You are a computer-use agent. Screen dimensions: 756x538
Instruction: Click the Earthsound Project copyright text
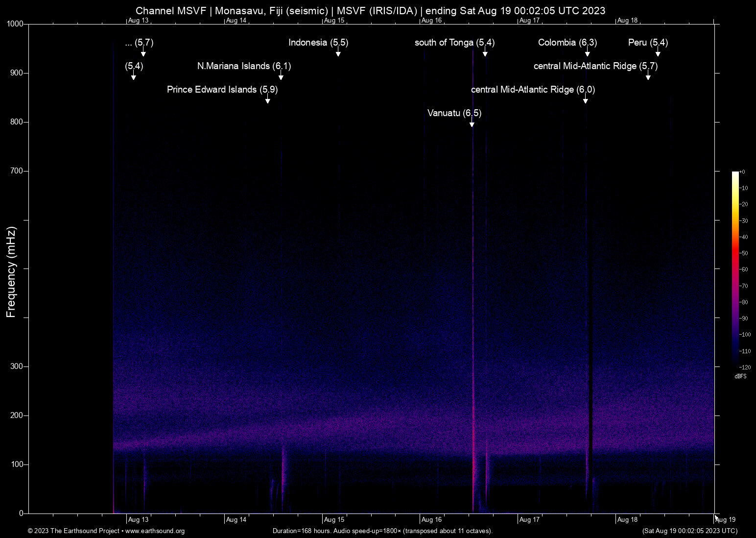pos(72,531)
